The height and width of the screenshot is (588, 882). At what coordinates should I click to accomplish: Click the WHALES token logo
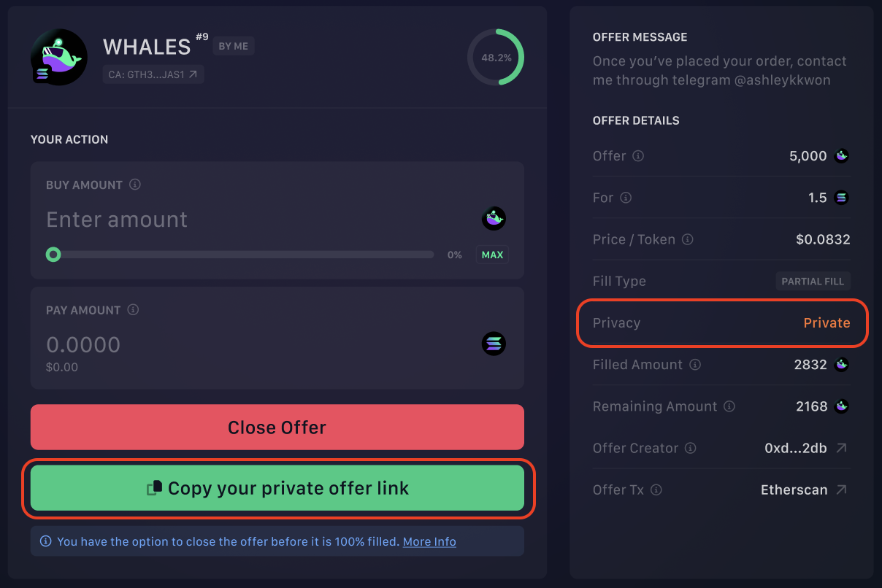pyautogui.click(x=58, y=57)
